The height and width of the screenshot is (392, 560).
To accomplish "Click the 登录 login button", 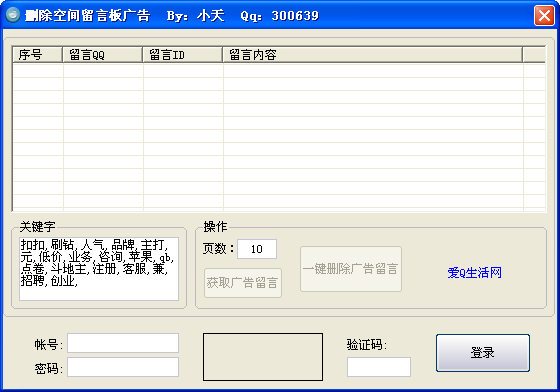I will [482, 353].
